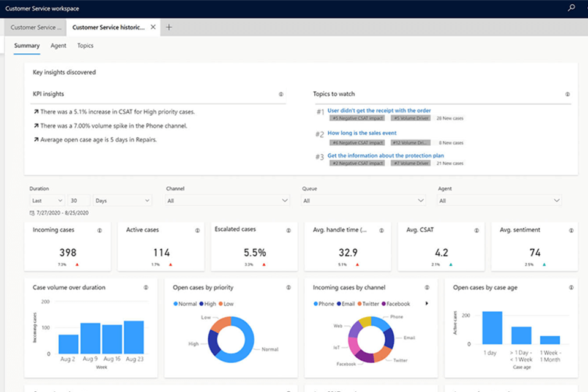
Task: Switch to the Topics tab
Action: tap(85, 45)
